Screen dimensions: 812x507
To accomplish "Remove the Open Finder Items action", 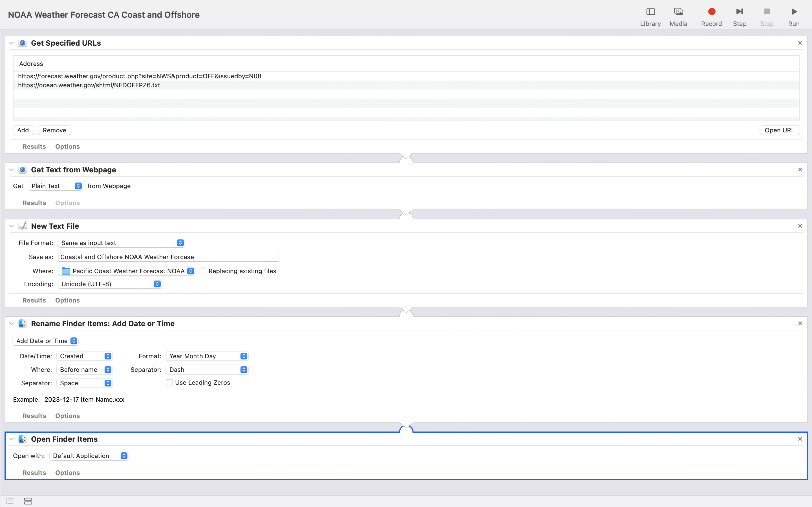I will (x=800, y=439).
